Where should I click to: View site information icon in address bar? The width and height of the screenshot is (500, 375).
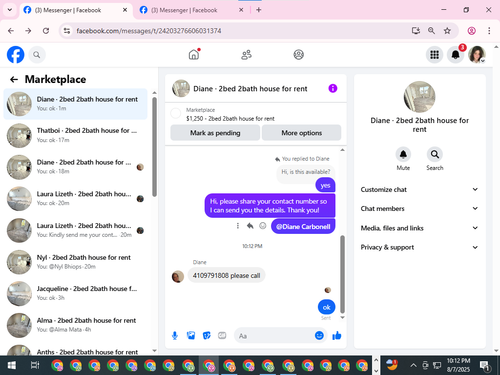point(67,31)
